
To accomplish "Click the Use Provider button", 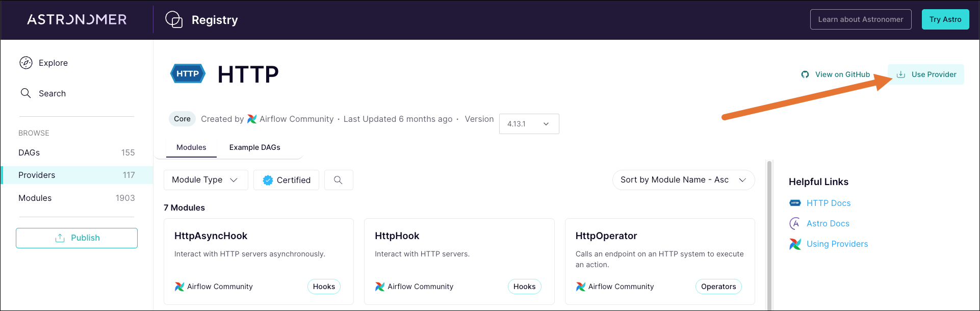I will (x=926, y=74).
